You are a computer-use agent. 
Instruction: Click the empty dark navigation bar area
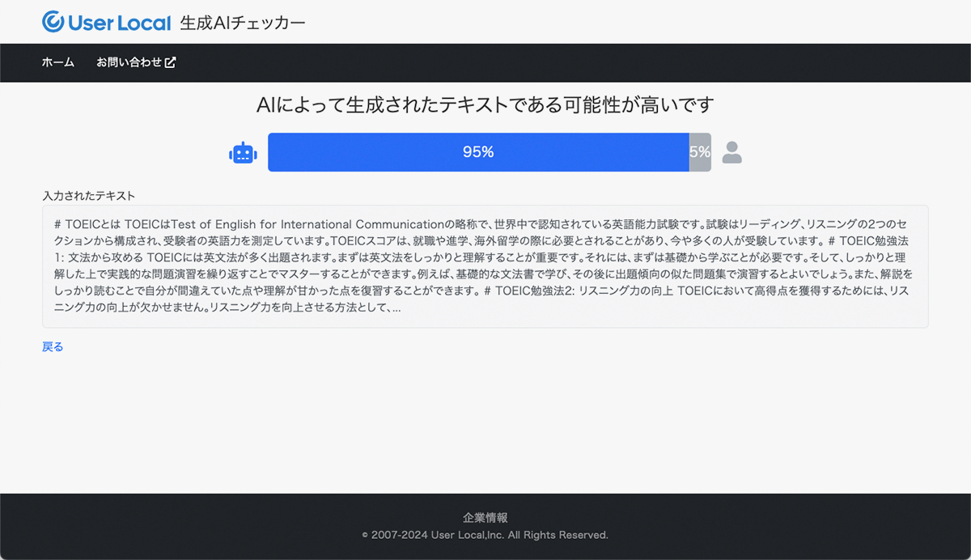pos(566,62)
